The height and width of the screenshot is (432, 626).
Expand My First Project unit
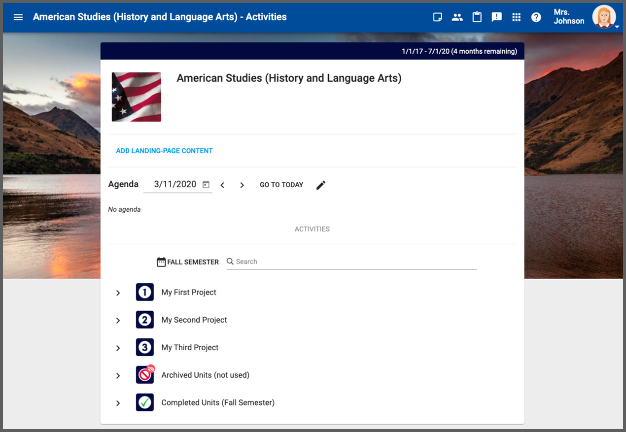click(118, 293)
